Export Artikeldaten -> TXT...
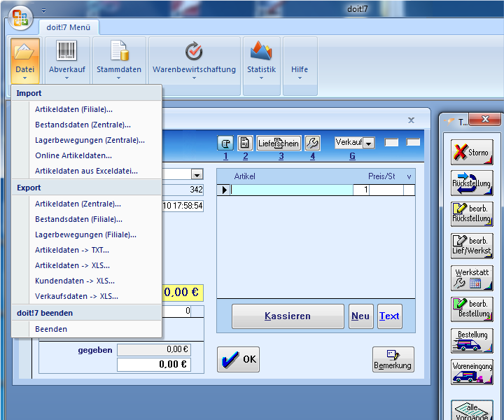504x420 pixels. [x=86, y=250]
